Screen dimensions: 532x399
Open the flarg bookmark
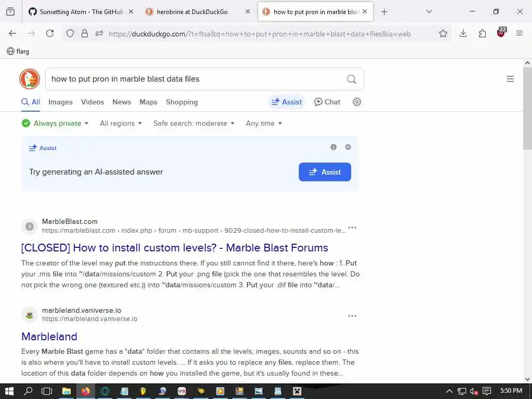pos(18,51)
